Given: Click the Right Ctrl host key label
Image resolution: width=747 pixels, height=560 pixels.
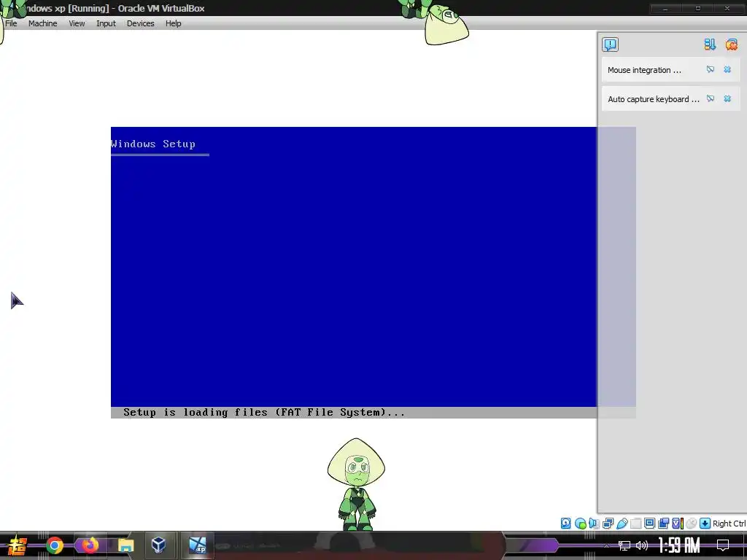Looking at the screenshot, I should 729,524.
